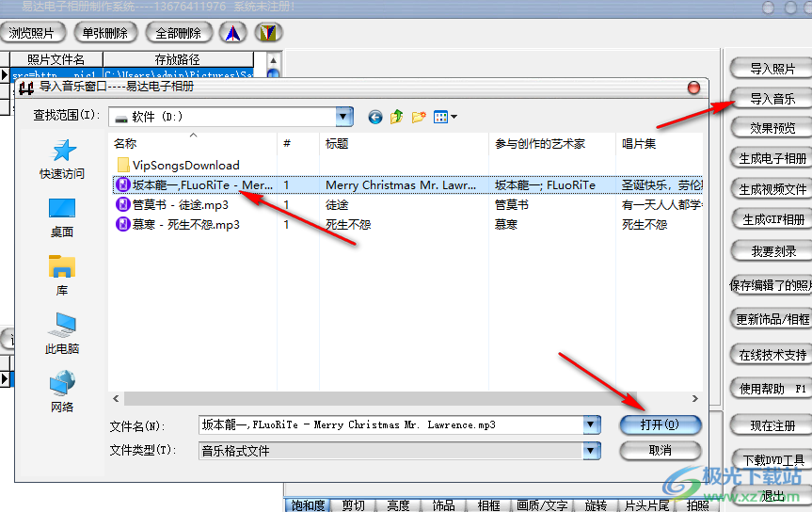Click the file list scroll right arrow
This screenshot has height=512, width=812.
click(x=695, y=398)
